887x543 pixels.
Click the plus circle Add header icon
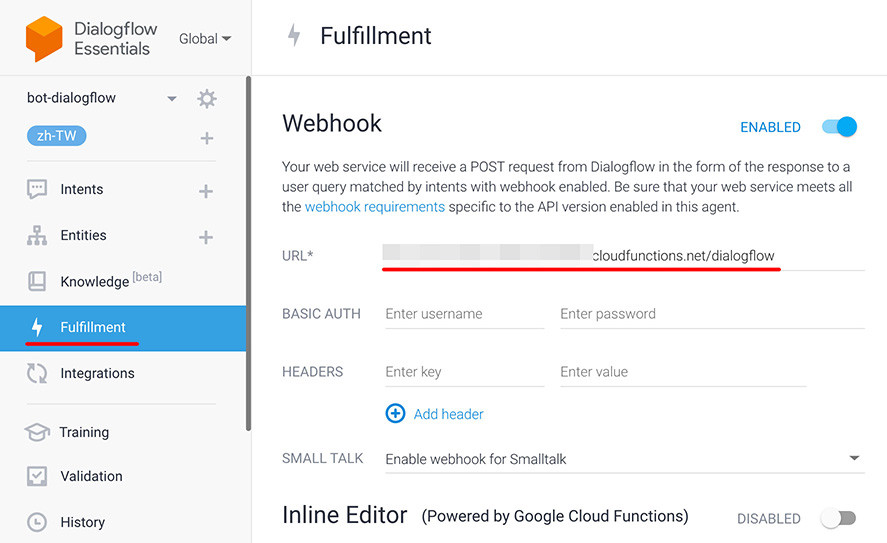tap(395, 413)
